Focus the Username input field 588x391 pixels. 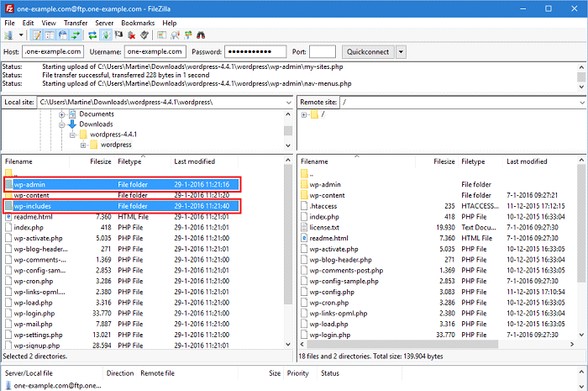click(x=155, y=52)
